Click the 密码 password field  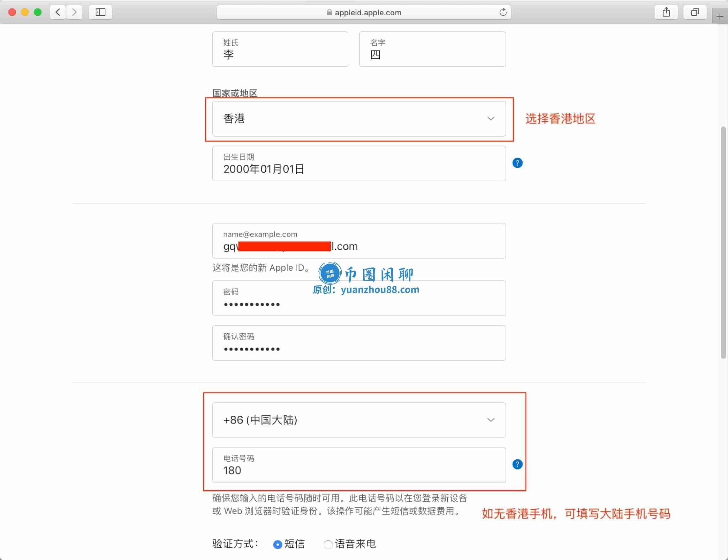(x=359, y=298)
